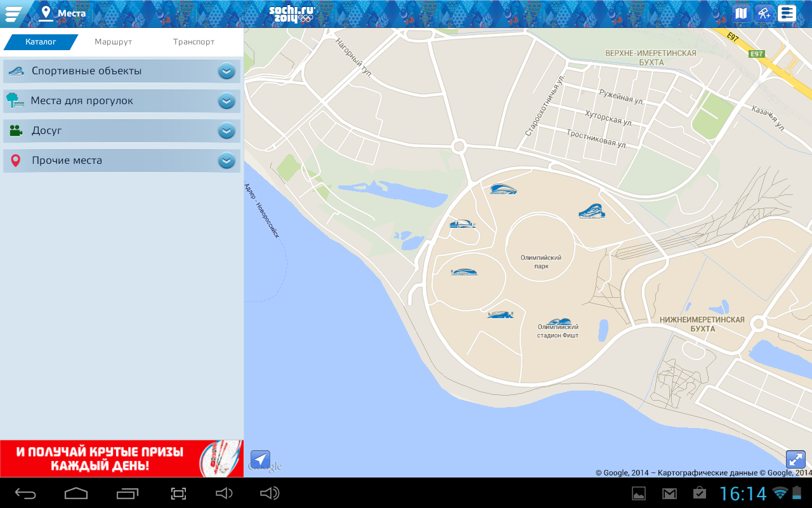This screenshot has height=508, width=812.
Task: Select the northernmost arena icon on map
Action: pyautogui.click(x=503, y=189)
